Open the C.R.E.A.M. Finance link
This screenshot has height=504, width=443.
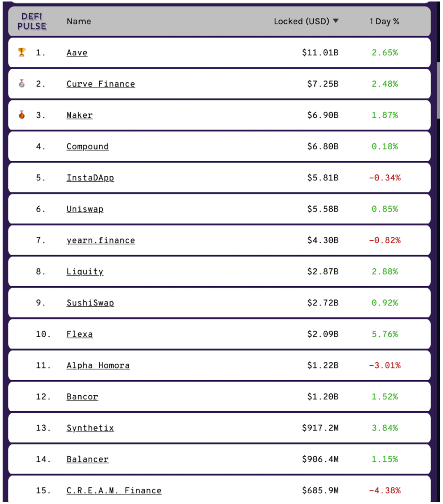pos(114,490)
